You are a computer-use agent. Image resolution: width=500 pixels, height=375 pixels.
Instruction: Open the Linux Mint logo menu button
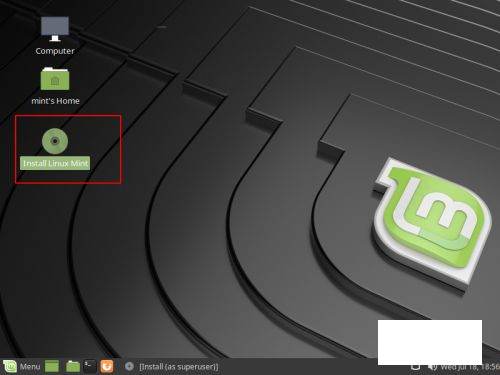[10, 366]
